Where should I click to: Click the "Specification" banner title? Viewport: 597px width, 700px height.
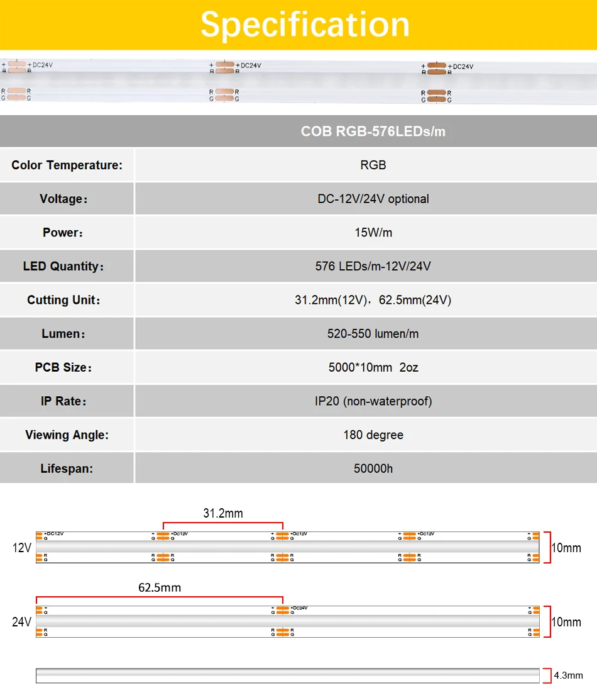pos(305,25)
